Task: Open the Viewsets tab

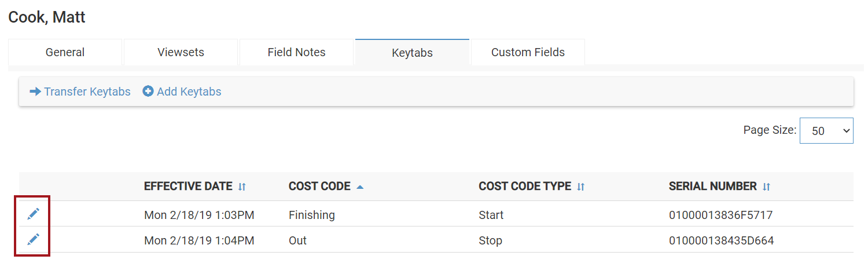Action: coord(181,52)
